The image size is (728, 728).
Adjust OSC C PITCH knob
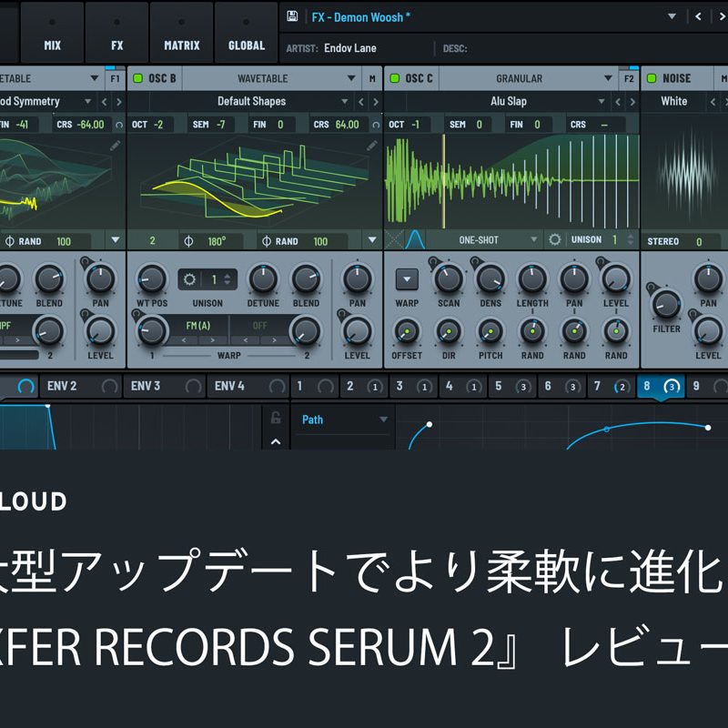point(490,331)
